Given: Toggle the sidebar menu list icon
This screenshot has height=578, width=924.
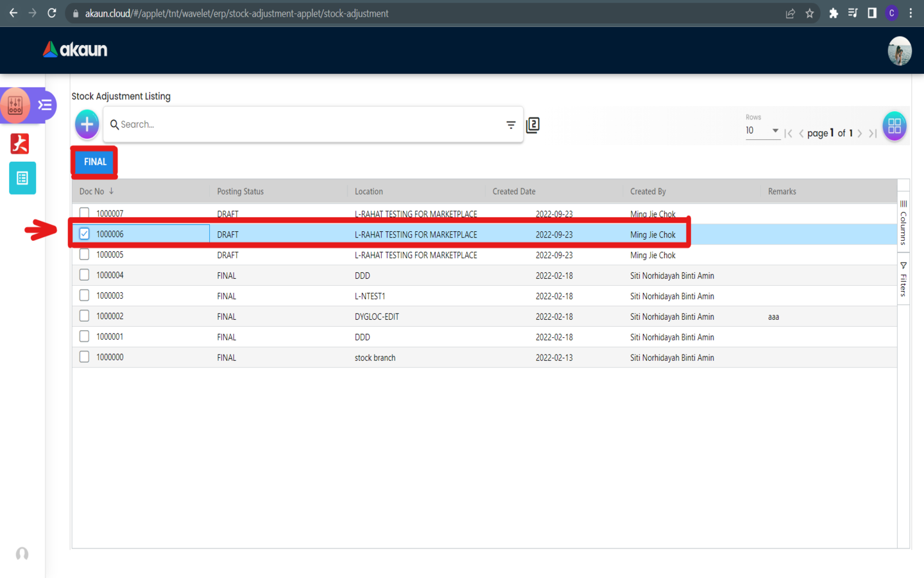Looking at the screenshot, I should pyautogui.click(x=45, y=105).
